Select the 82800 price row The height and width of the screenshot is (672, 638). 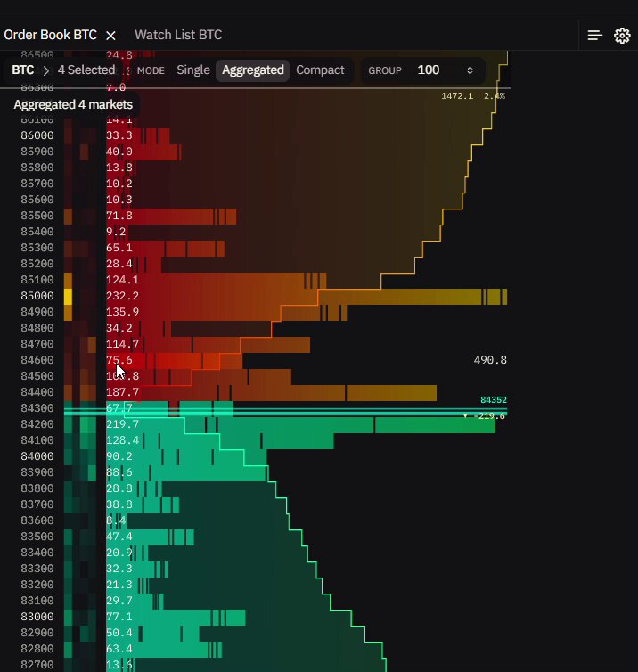click(x=37, y=649)
